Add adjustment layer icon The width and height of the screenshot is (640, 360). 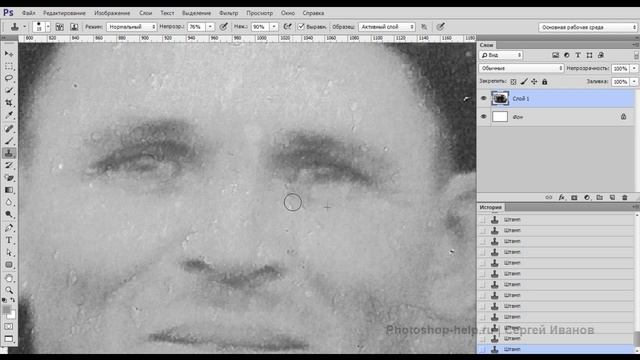click(x=587, y=198)
